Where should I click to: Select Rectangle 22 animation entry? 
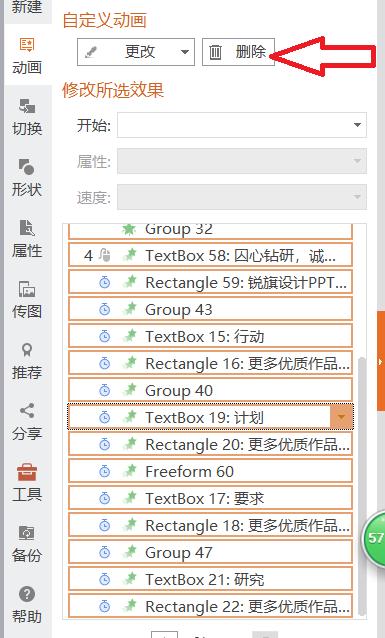coord(210,606)
